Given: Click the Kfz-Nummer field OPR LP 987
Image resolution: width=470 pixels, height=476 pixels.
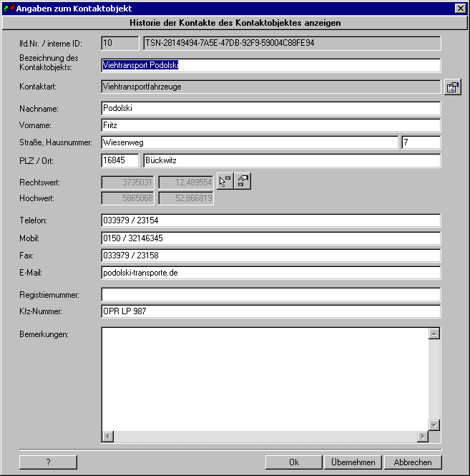Looking at the screenshot, I should coord(270,311).
